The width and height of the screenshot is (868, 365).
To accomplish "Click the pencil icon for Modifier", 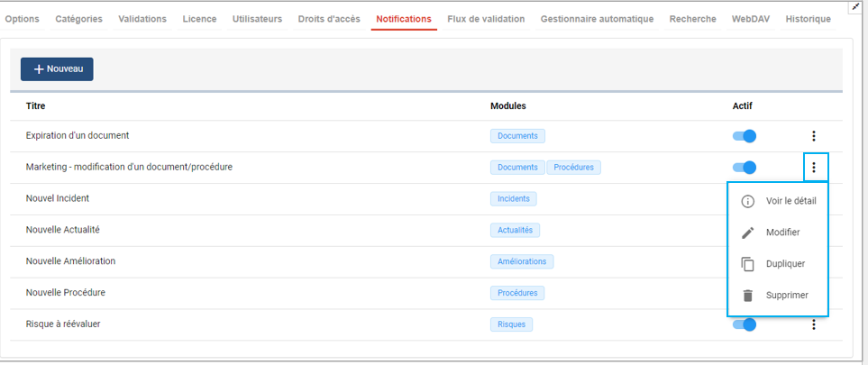I will point(747,233).
